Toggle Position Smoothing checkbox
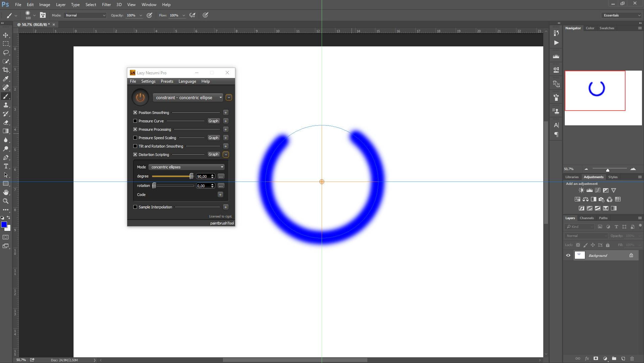Viewport: 644px width, 363px height. [135, 113]
